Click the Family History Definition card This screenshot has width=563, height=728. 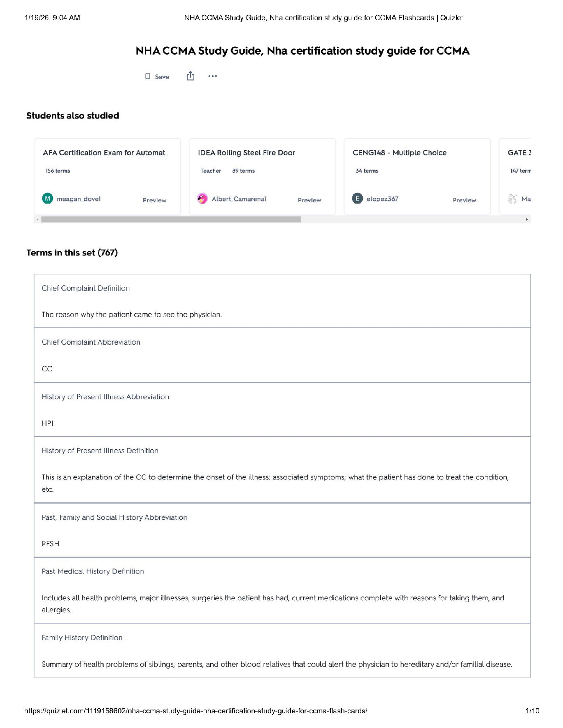pyautogui.click(x=282, y=650)
